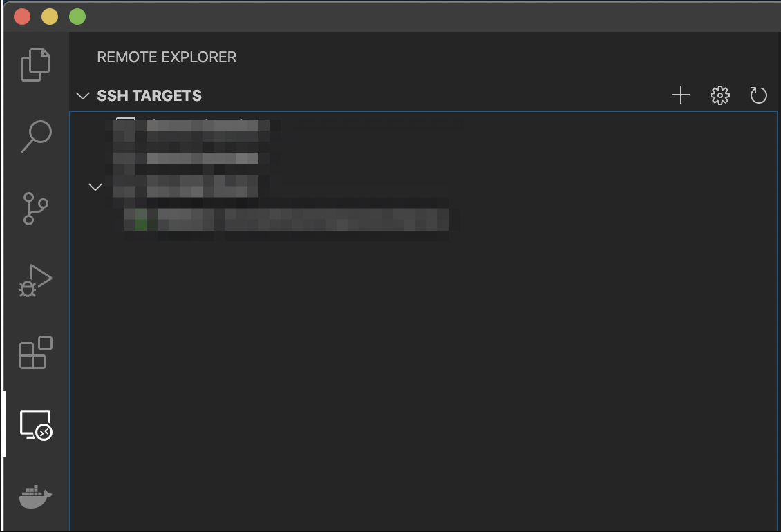Open the Extensions view

pyautogui.click(x=36, y=353)
